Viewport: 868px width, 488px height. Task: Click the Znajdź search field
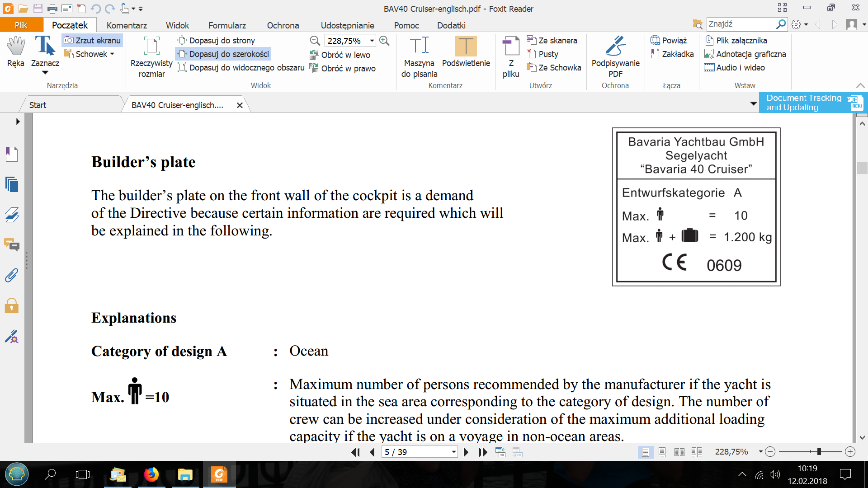coord(741,24)
